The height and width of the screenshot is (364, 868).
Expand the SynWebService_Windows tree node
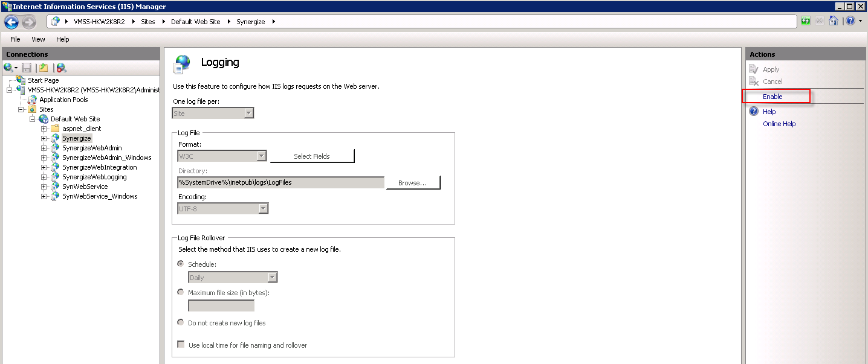(x=44, y=196)
